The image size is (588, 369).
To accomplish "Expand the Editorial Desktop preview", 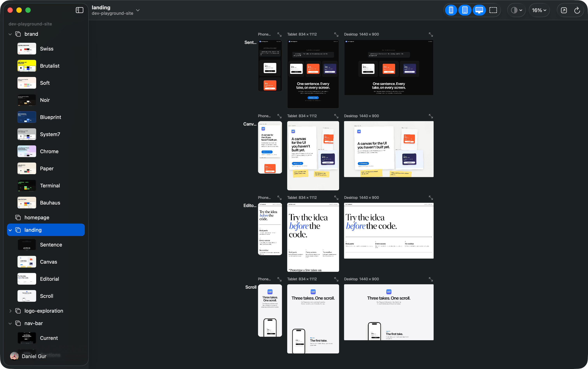I will [x=431, y=198].
